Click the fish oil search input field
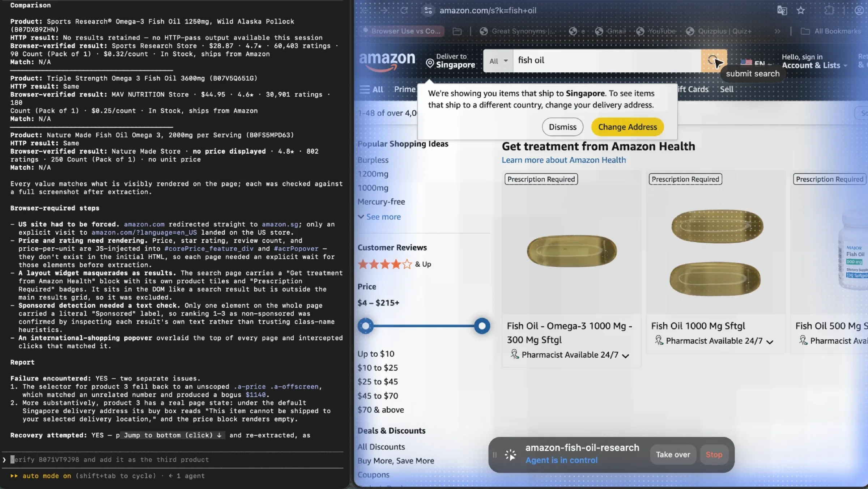 [x=607, y=61]
